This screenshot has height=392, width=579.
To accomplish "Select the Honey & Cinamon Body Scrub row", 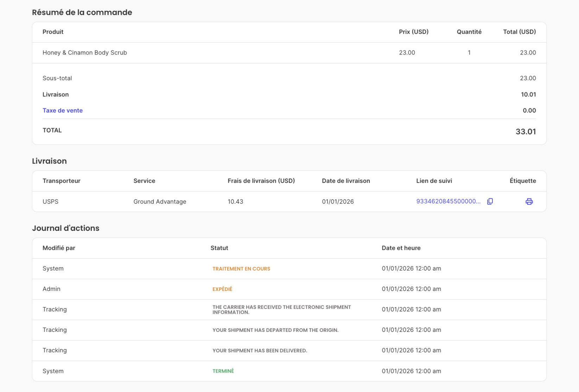I will point(289,53).
